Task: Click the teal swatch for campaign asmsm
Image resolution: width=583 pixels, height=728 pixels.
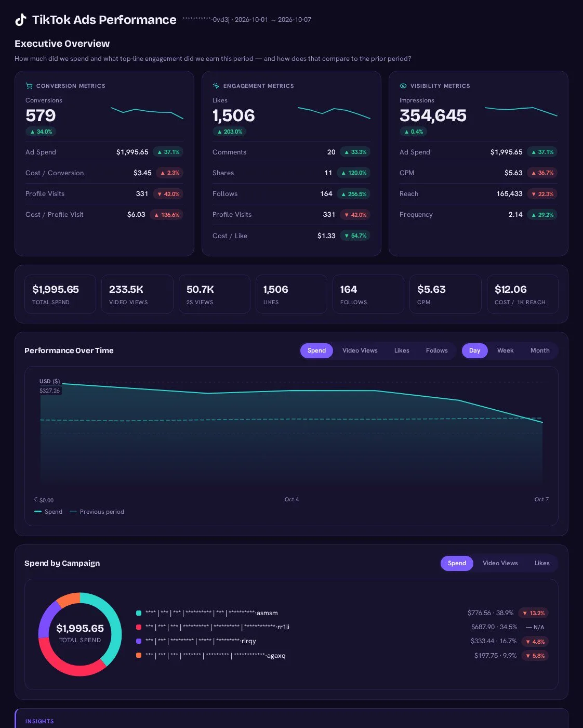Action: 139,613
